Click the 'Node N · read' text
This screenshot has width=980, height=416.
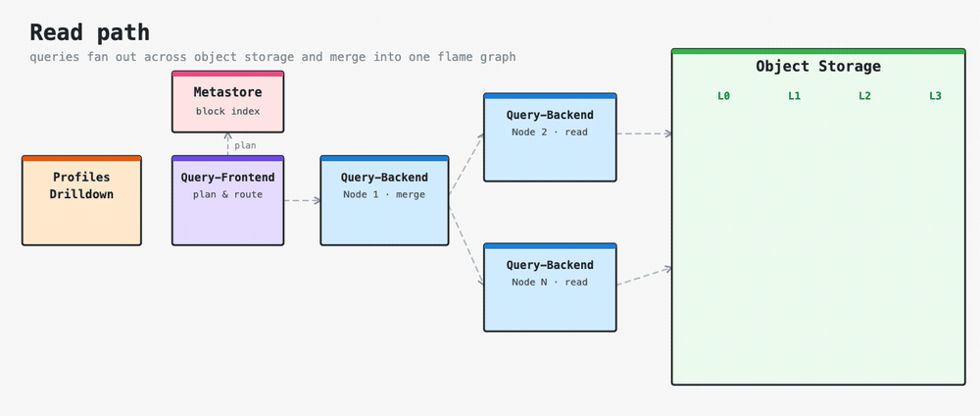tap(550, 283)
